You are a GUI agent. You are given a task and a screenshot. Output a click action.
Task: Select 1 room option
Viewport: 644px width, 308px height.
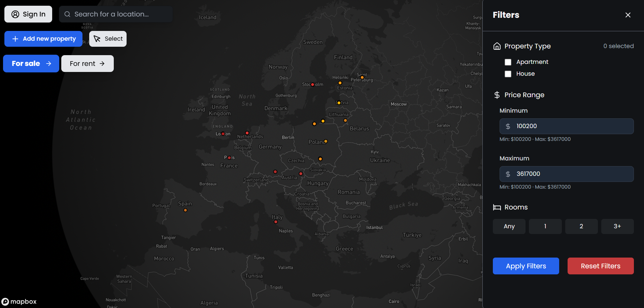545,226
